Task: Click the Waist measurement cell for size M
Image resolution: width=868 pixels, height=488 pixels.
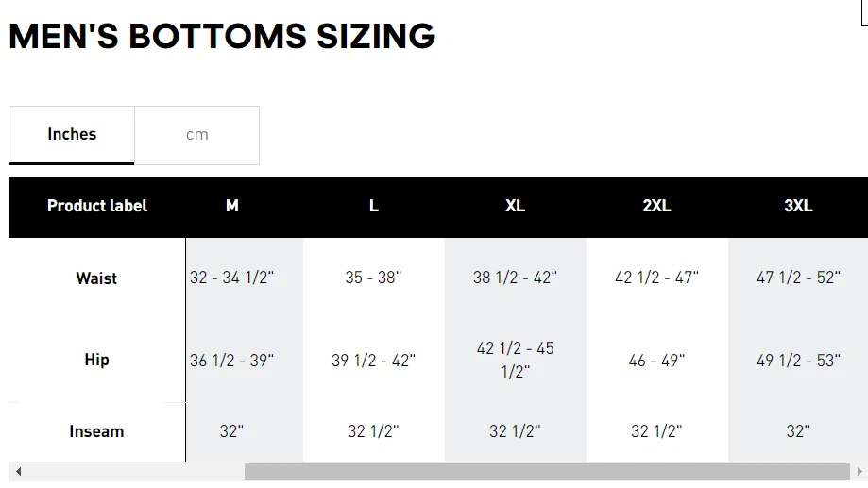Action: tap(232, 278)
